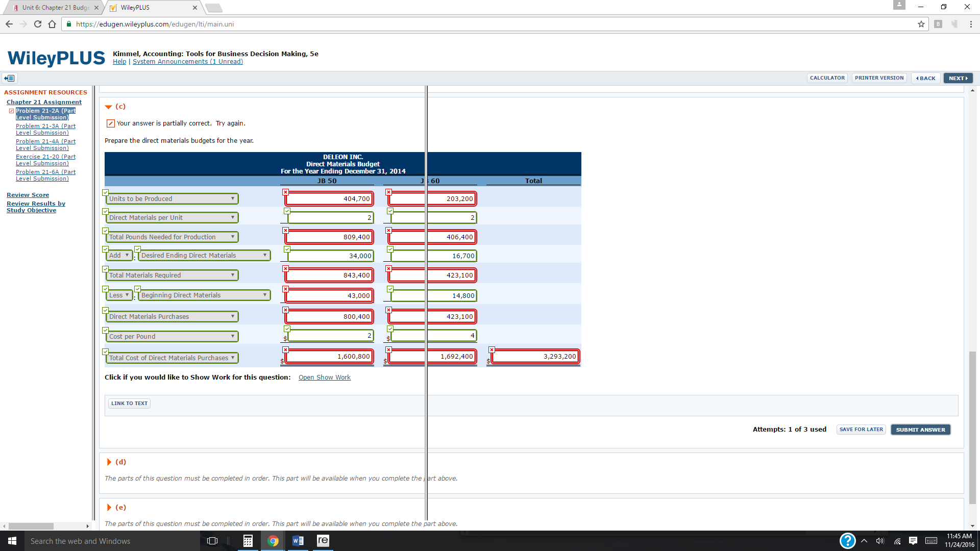Go to browser home icon

coord(52,24)
